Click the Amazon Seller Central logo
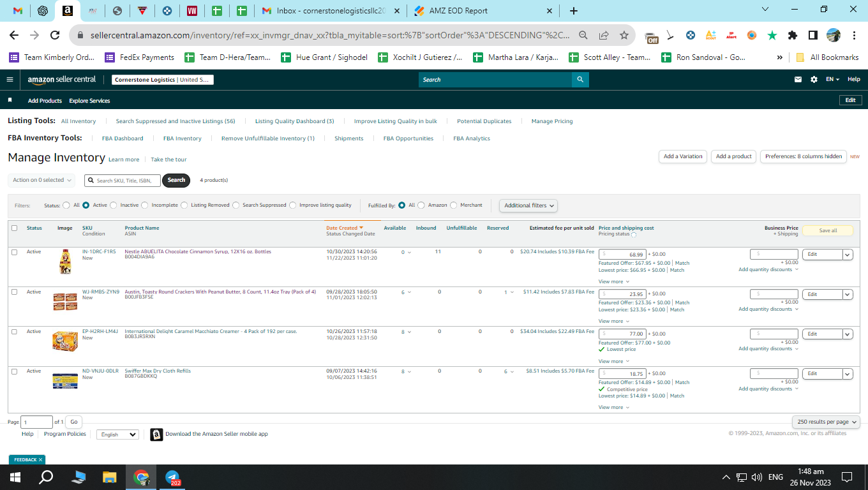The image size is (868, 490). click(x=62, y=80)
